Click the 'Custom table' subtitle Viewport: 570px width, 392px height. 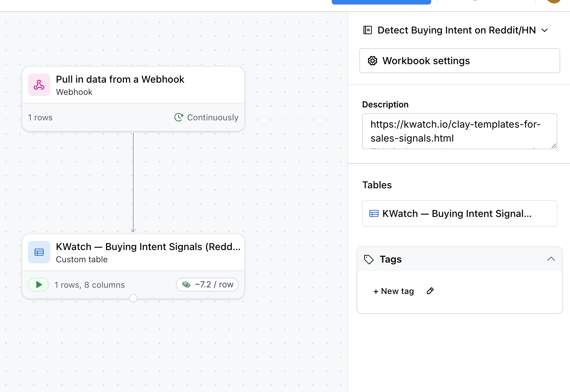click(x=82, y=259)
